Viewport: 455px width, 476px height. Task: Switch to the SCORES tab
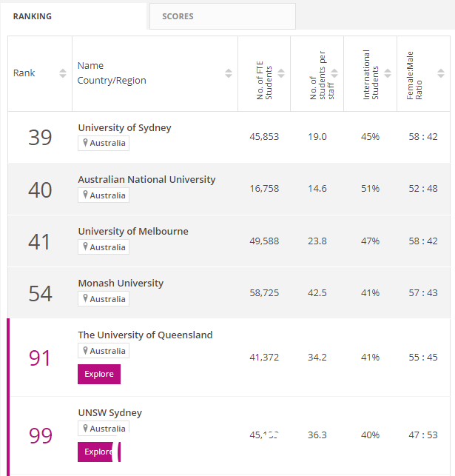223,16
